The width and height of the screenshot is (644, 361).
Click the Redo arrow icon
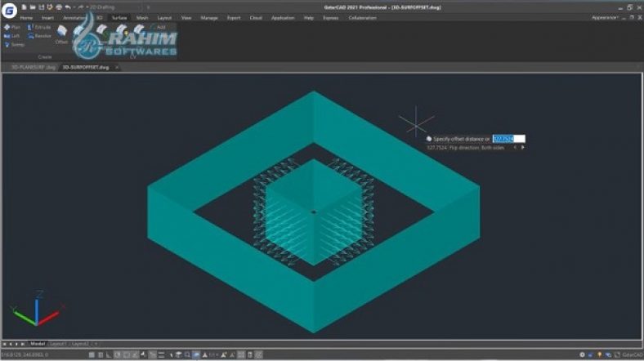point(81,7)
